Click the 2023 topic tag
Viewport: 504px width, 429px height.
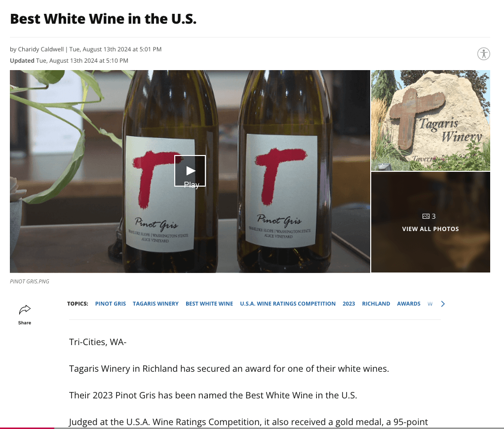click(349, 304)
